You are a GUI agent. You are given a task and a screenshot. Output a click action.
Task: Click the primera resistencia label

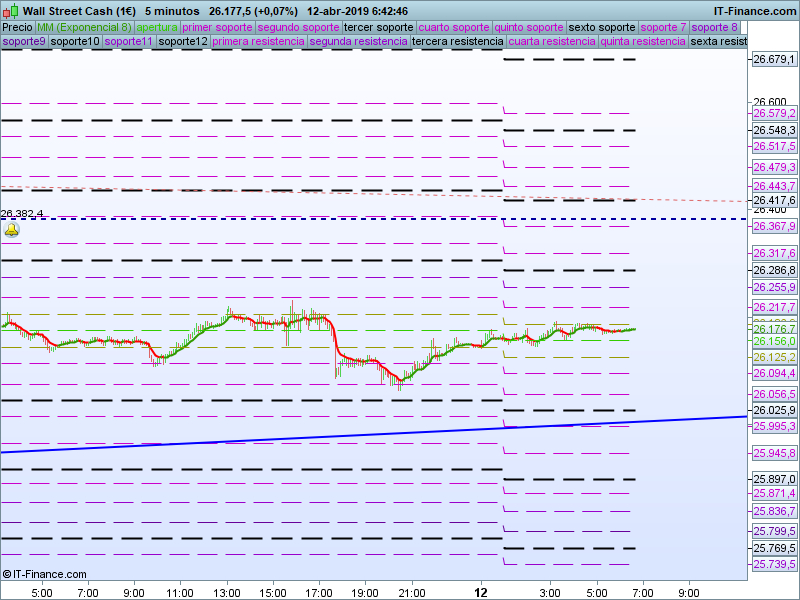click(258, 41)
